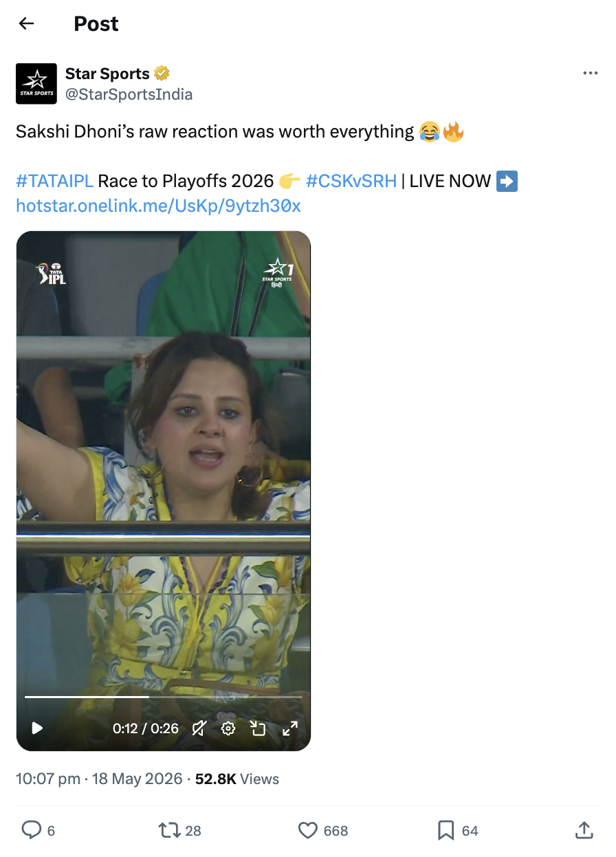Unmute the video sound
Screen dimensions: 616x857
coord(199,728)
